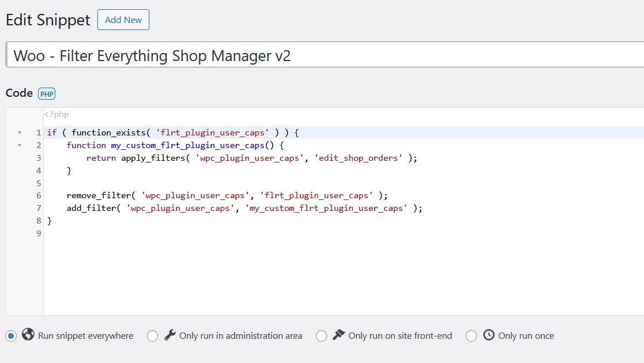Click the Add New button
Image resolution: width=644 pixels, height=363 pixels.
[123, 20]
